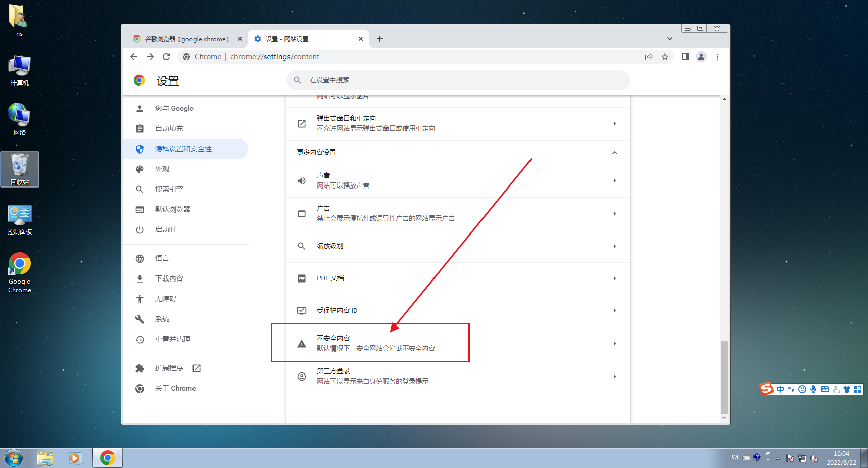
Task: Share this page using the share icon
Action: pyautogui.click(x=648, y=57)
